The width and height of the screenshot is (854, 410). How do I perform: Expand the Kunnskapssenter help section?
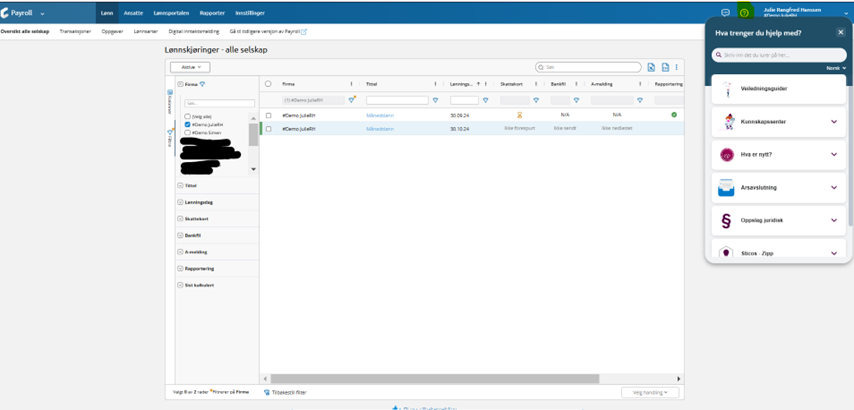click(834, 122)
